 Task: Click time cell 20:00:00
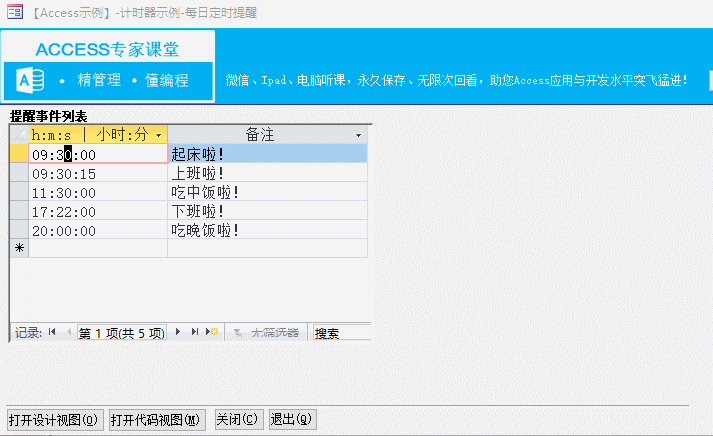point(98,230)
